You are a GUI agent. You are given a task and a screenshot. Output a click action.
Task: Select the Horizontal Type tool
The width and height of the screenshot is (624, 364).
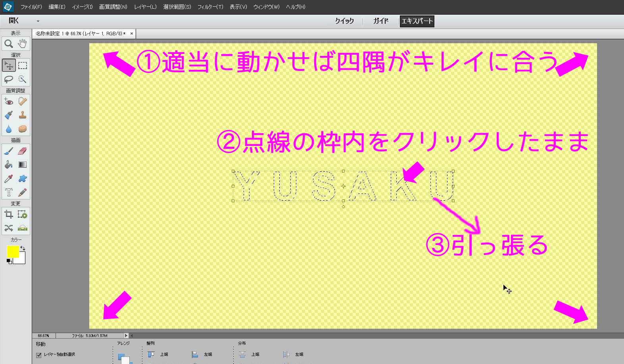8,193
